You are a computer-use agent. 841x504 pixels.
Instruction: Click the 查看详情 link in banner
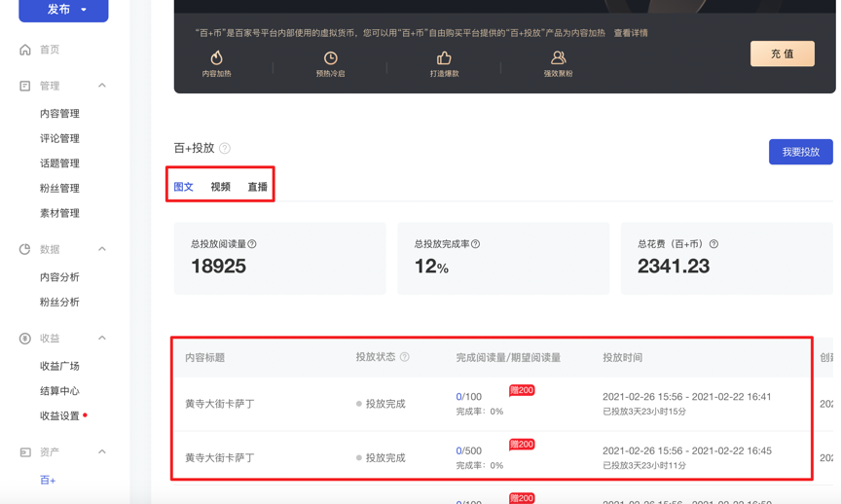[631, 33]
